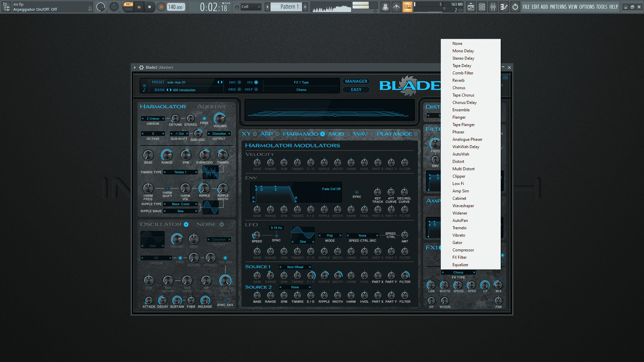The width and height of the screenshot is (644, 362).
Task: Open the OPTIONS menu
Action: click(x=587, y=7)
